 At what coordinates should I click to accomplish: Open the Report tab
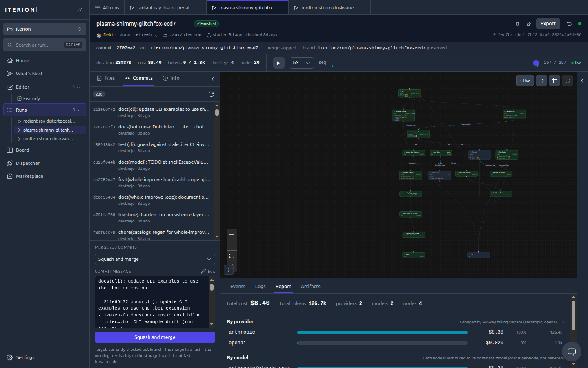point(283,287)
